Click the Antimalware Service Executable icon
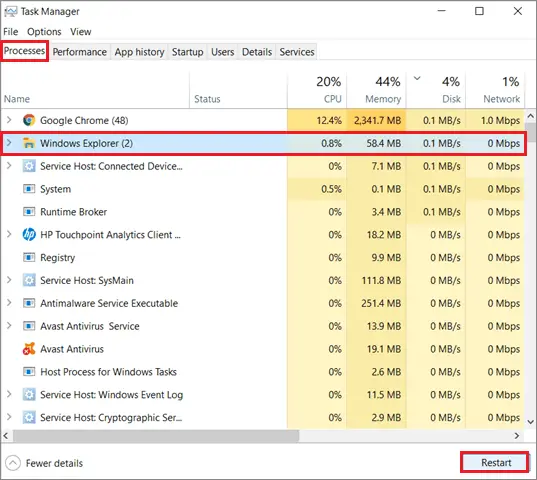This screenshot has height=480, width=537. pyautogui.click(x=29, y=303)
